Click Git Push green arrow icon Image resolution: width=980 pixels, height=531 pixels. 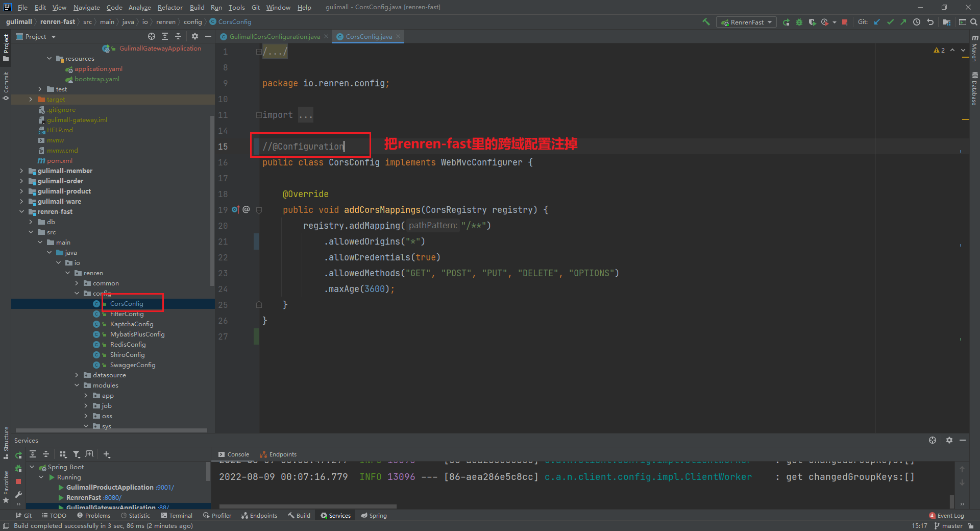click(x=903, y=22)
